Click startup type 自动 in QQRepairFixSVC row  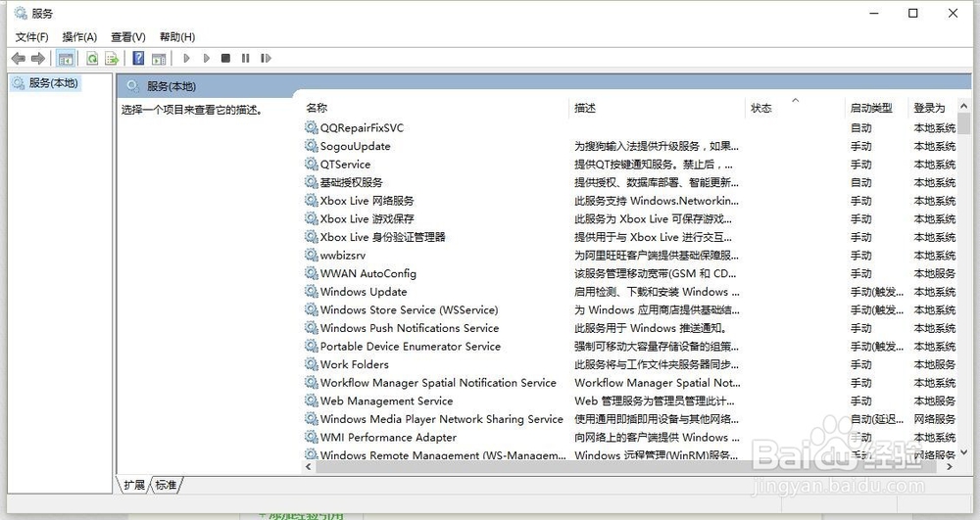860,127
